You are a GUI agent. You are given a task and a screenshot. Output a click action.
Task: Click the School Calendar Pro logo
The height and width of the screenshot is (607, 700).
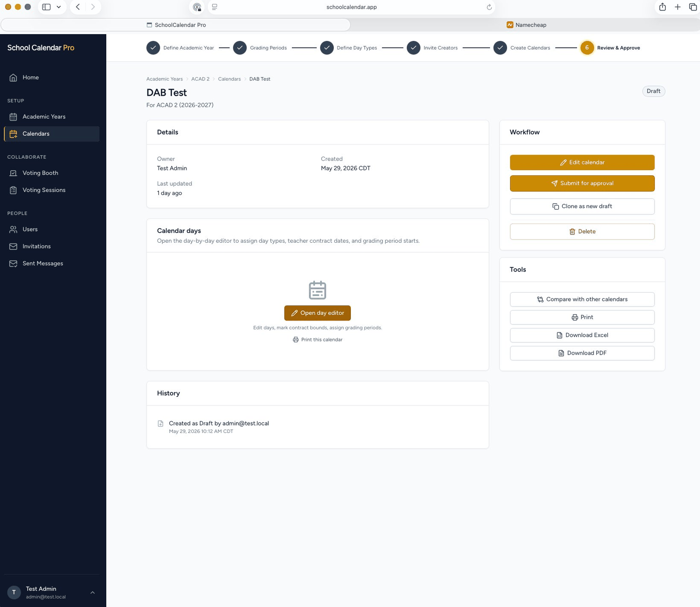41,48
